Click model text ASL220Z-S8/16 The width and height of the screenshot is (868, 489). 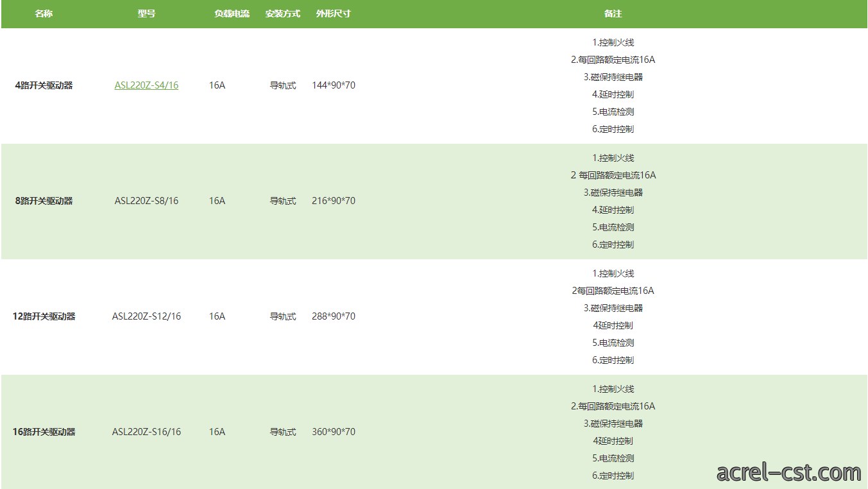coord(146,201)
